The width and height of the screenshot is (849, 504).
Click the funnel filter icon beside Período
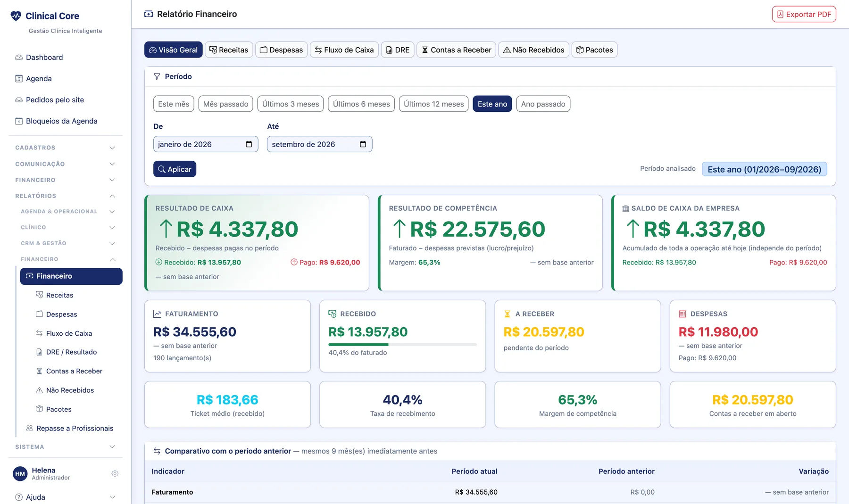157,76
